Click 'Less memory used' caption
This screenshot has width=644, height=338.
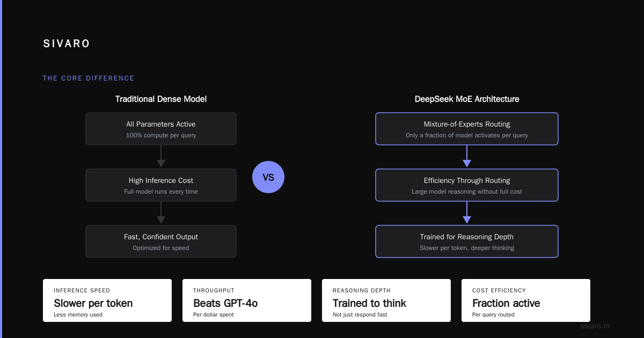coord(78,315)
